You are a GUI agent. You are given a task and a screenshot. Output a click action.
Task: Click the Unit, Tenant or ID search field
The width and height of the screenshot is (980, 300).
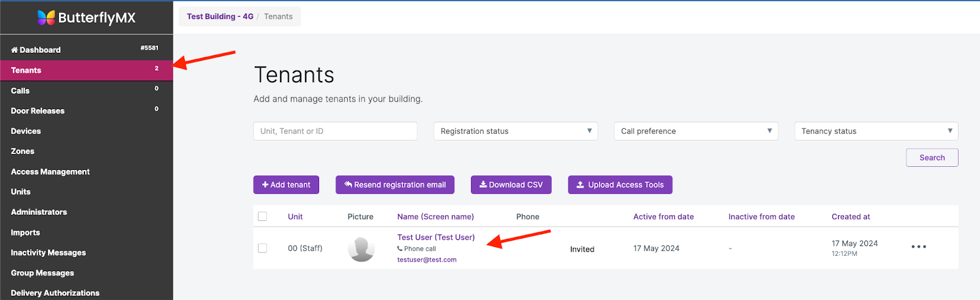[335, 131]
